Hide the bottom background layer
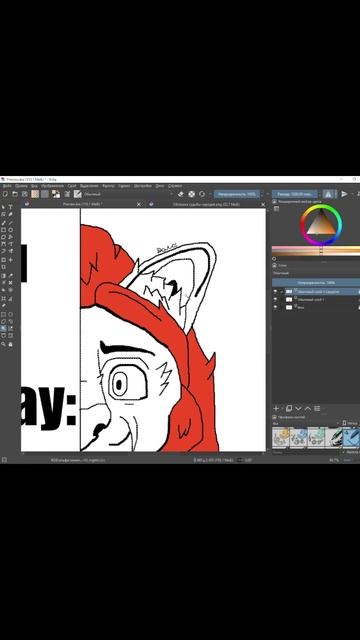 pyautogui.click(x=275, y=307)
